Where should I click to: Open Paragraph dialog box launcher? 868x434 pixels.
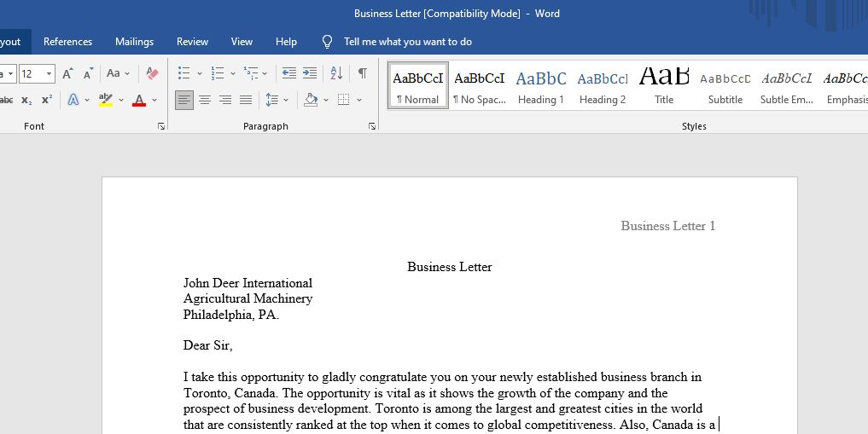coord(372,126)
